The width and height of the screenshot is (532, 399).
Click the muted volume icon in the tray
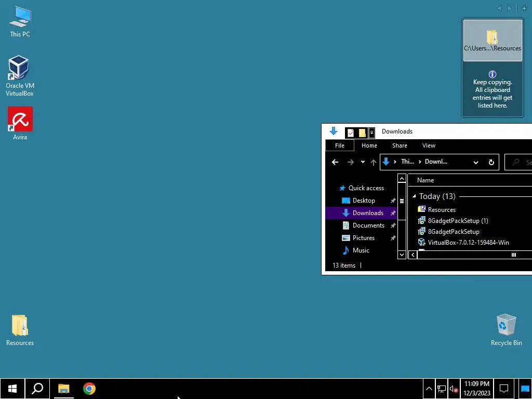(x=454, y=389)
